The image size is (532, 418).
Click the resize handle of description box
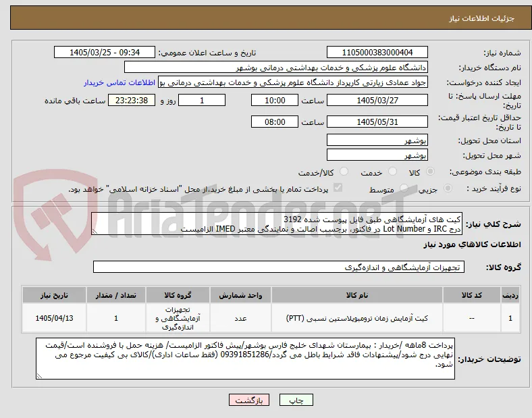(95, 232)
